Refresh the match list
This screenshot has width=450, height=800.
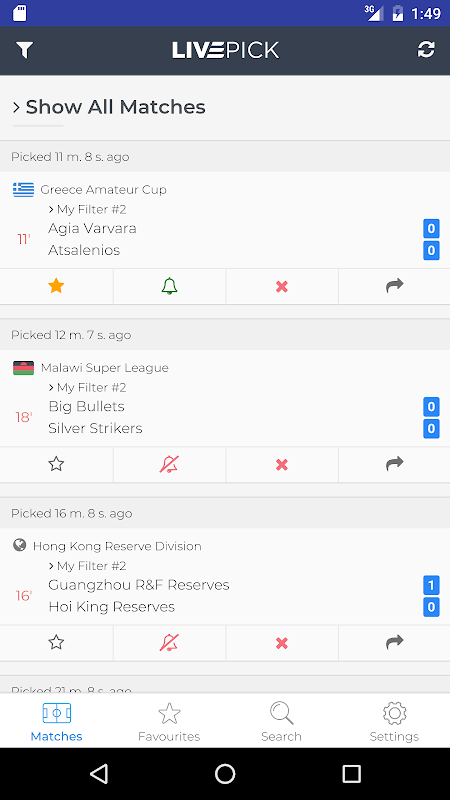(x=426, y=49)
